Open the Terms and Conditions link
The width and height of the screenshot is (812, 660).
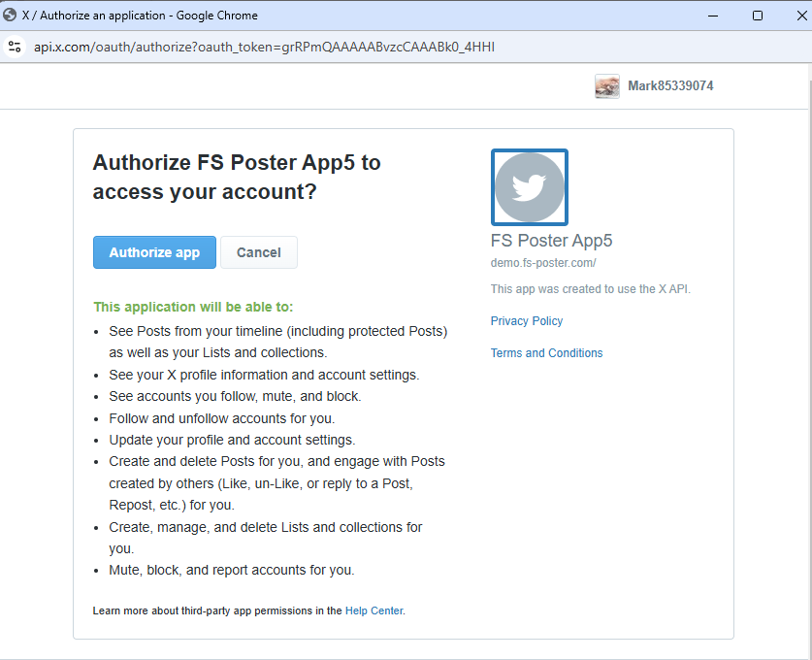click(x=546, y=353)
